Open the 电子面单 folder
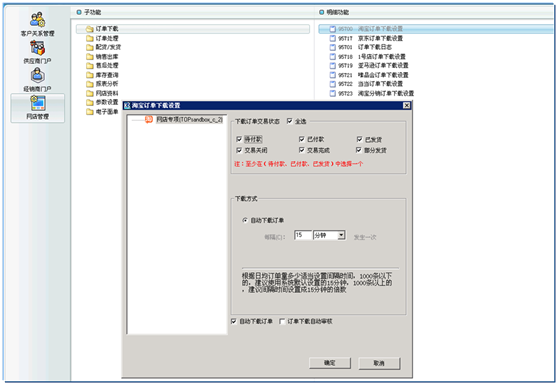 [102, 112]
